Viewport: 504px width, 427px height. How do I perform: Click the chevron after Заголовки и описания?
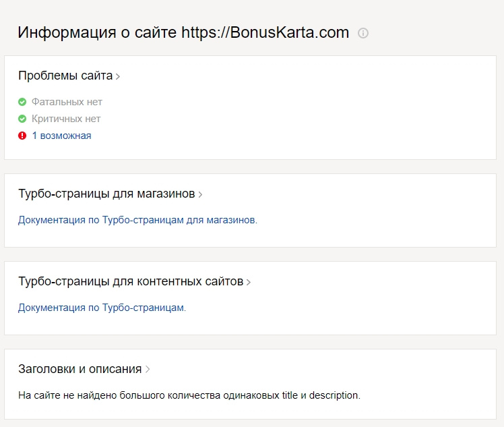tap(148, 370)
